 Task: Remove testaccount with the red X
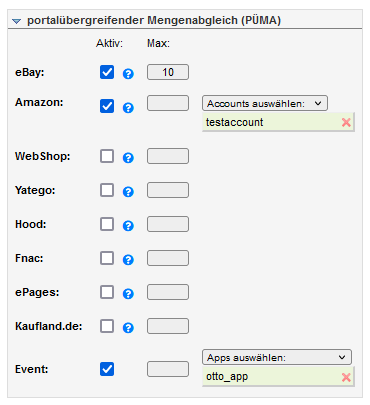[346, 122]
